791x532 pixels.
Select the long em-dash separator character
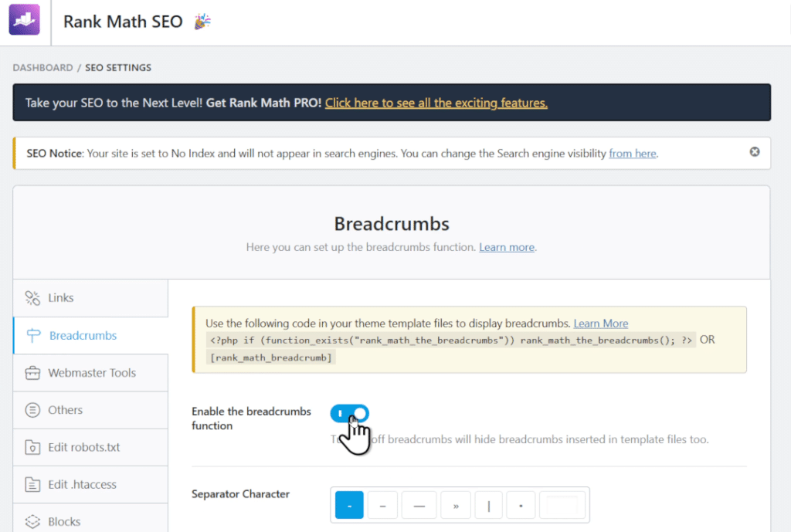[x=419, y=504]
